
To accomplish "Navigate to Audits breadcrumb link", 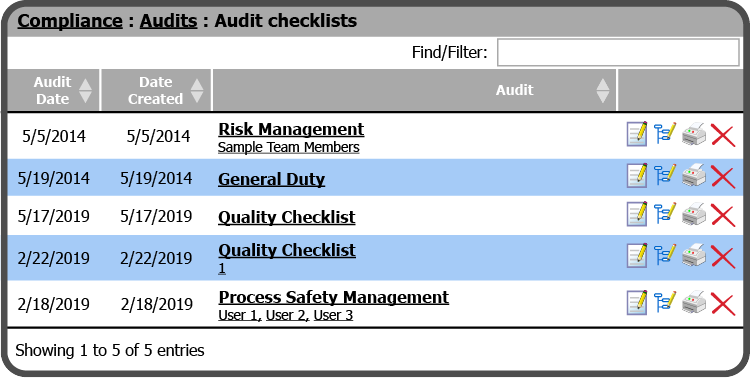I will click(x=168, y=21).
